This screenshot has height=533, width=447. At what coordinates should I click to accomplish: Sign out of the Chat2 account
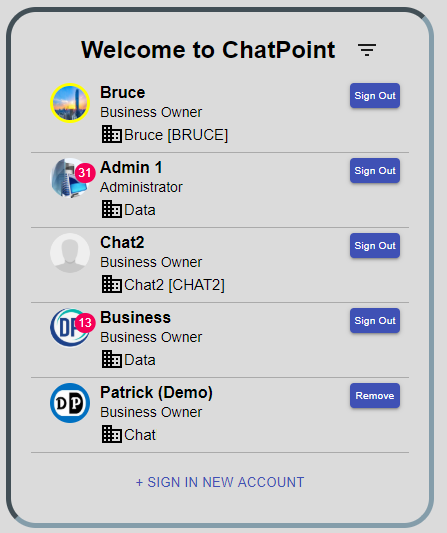click(375, 245)
